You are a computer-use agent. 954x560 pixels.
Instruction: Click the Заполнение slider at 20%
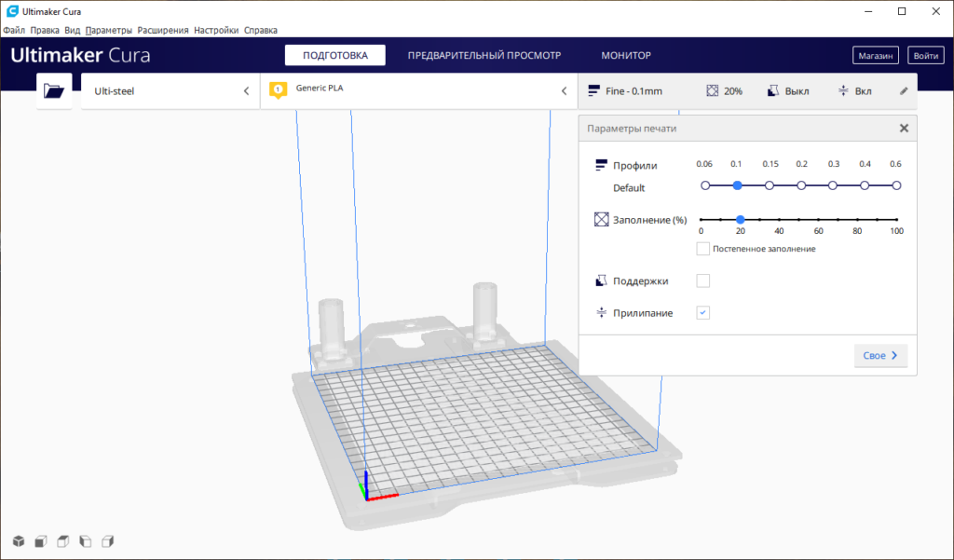(740, 220)
